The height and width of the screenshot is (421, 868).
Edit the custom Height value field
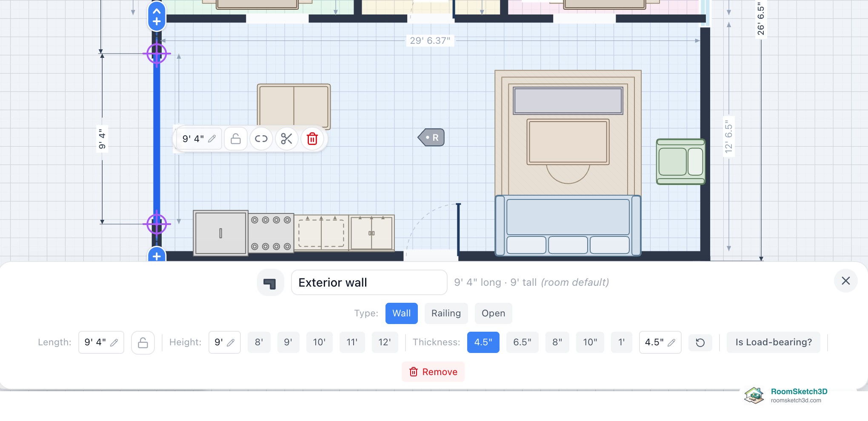tap(225, 342)
